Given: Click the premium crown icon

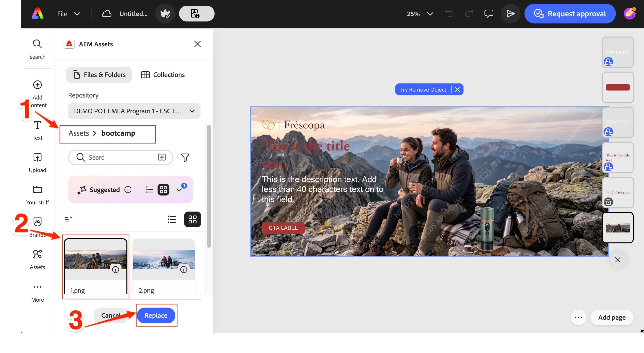Looking at the screenshot, I should click(x=165, y=14).
